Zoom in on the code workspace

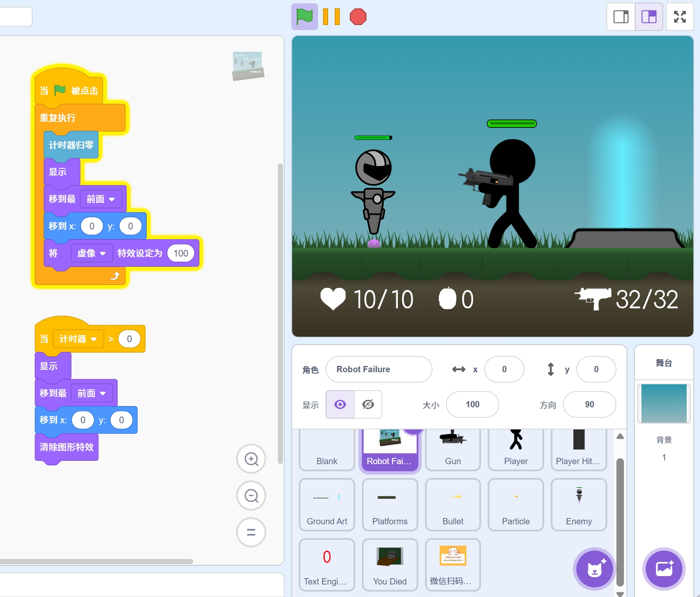tap(251, 459)
